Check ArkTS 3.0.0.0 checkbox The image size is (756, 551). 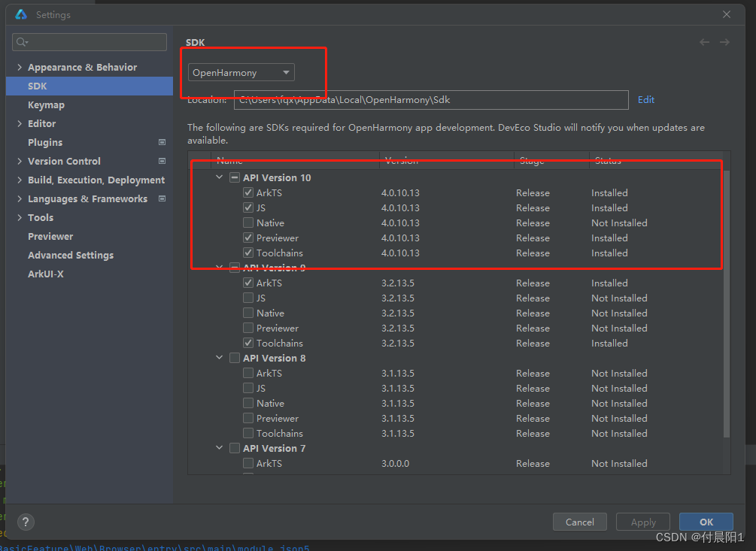(x=247, y=463)
